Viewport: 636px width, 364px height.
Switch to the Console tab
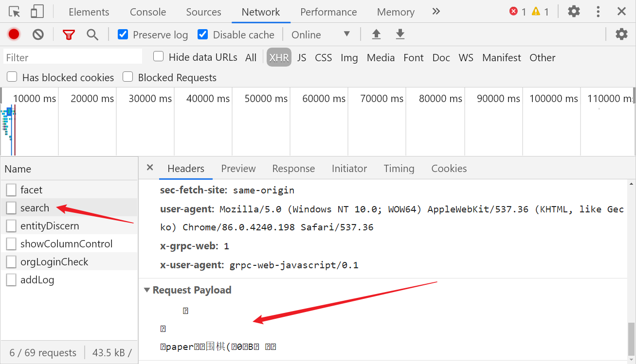point(148,12)
